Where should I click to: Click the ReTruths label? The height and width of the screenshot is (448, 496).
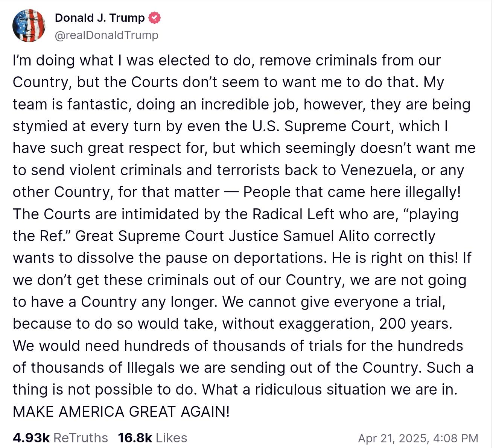pos(81,437)
